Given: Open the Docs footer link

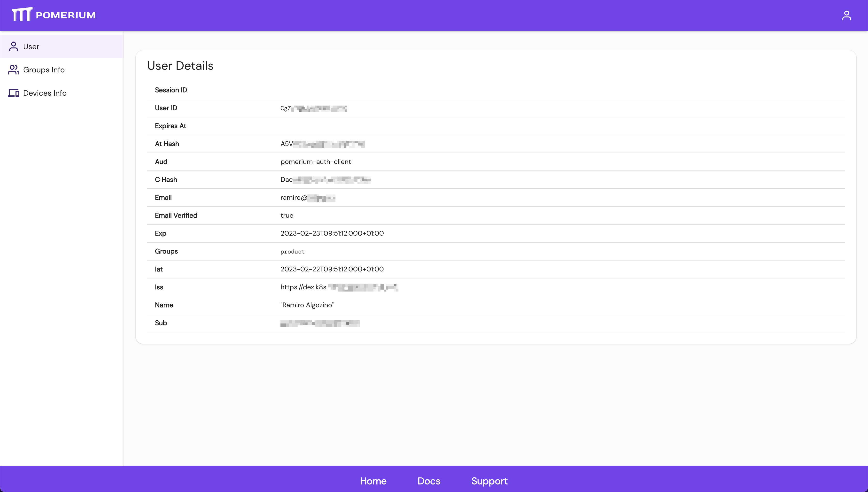Looking at the screenshot, I should click(429, 481).
